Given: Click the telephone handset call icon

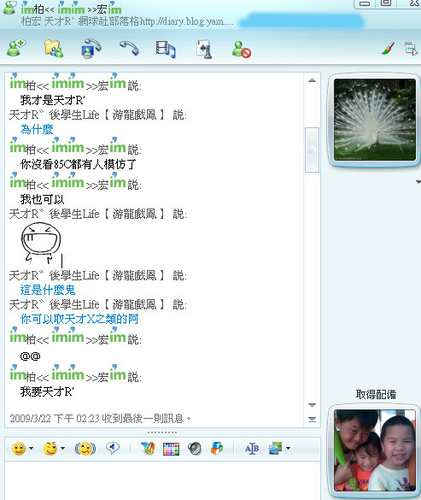Looking at the screenshot, I should [129, 48].
